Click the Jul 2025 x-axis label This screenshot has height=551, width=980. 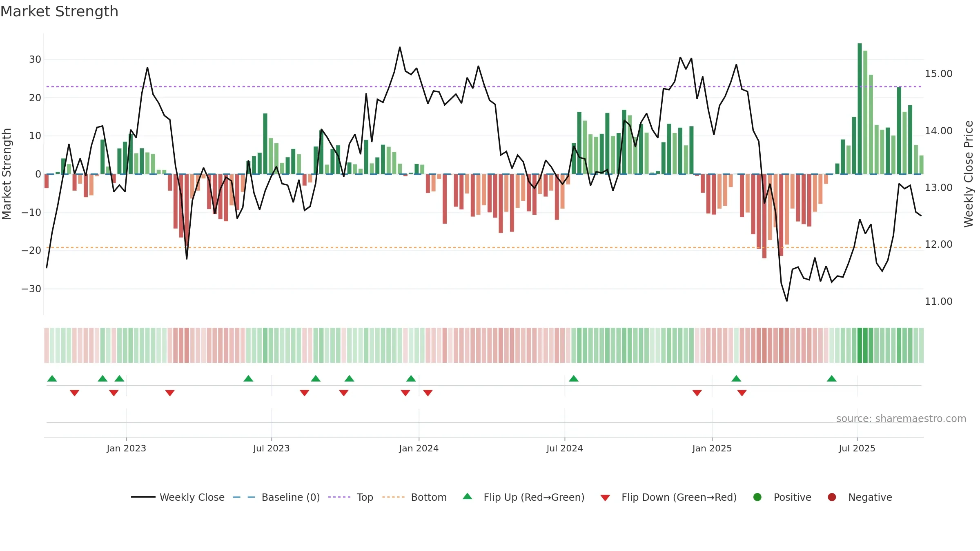coord(857,448)
